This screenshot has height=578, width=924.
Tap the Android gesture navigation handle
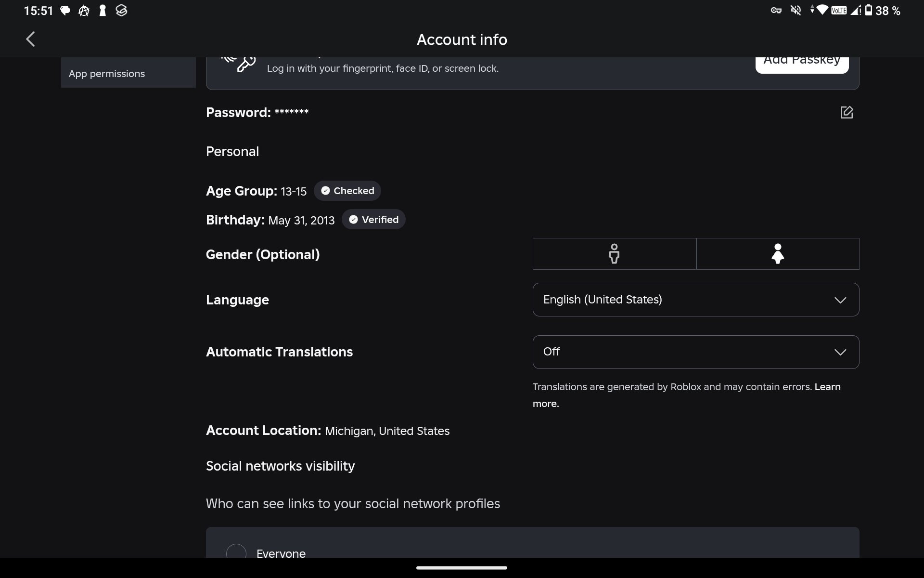point(462,568)
